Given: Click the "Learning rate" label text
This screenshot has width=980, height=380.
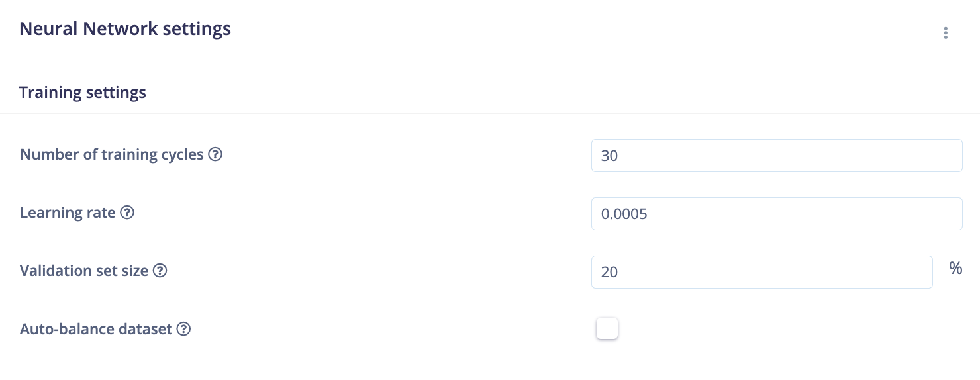Looking at the screenshot, I should pyautogui.click(x=68, y=213).
